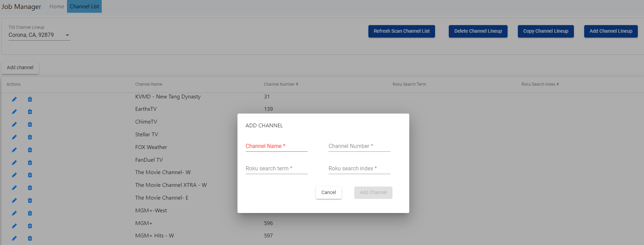This screenshot has height=245, width=644.
Task: Focus the Roku search term field
Action: 277,169
